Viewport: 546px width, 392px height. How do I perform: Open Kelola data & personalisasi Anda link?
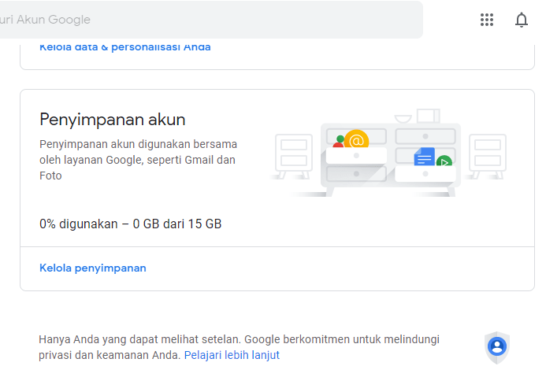click(x=125, y=47)
